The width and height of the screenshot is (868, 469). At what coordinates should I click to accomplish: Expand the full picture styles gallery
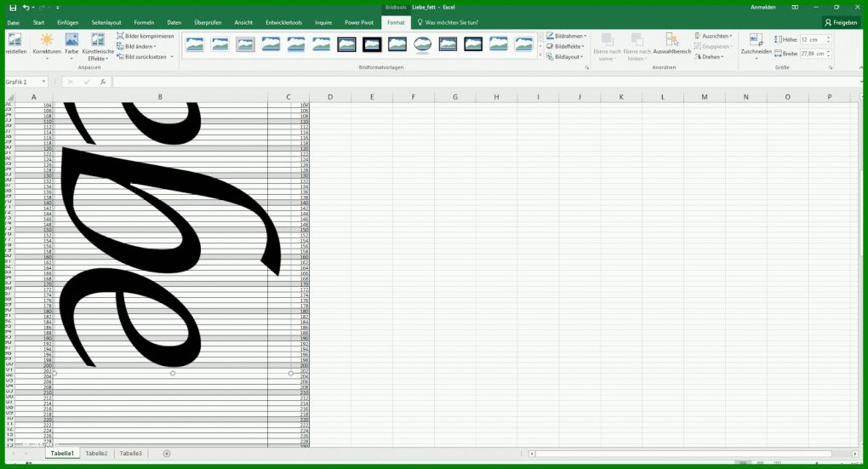click(540, 56)
